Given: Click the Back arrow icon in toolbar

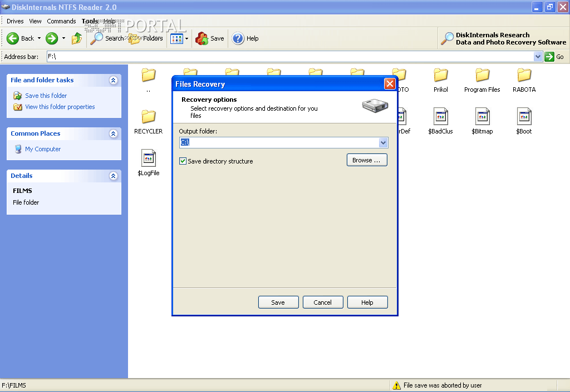Looking at the screenshot, I should coord(13,38).
